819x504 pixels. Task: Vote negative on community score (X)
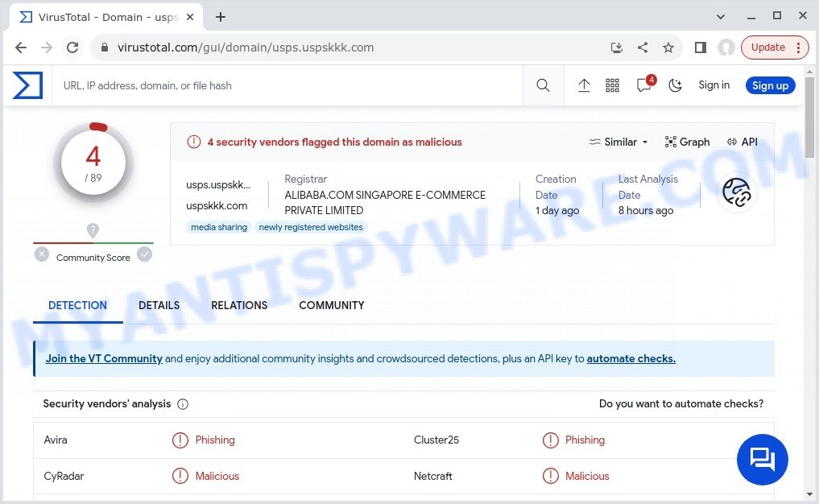(x=42, y=254)
